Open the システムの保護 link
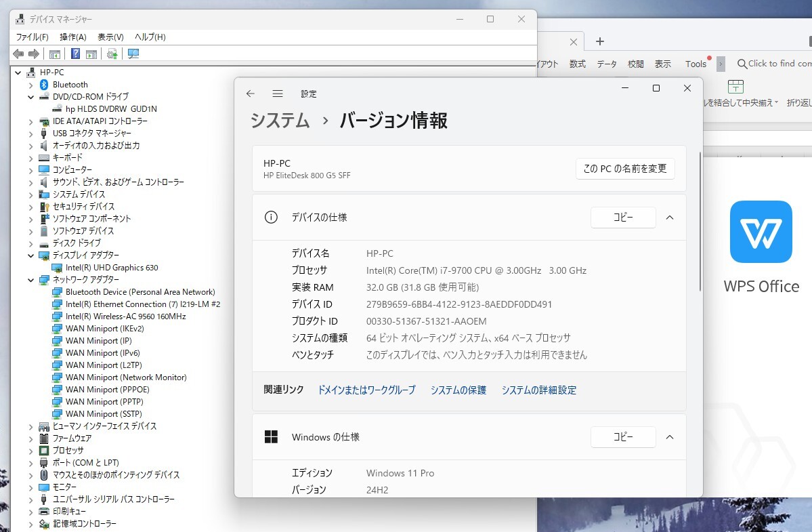The image size is (812, 532). click(x=458, y=390)
